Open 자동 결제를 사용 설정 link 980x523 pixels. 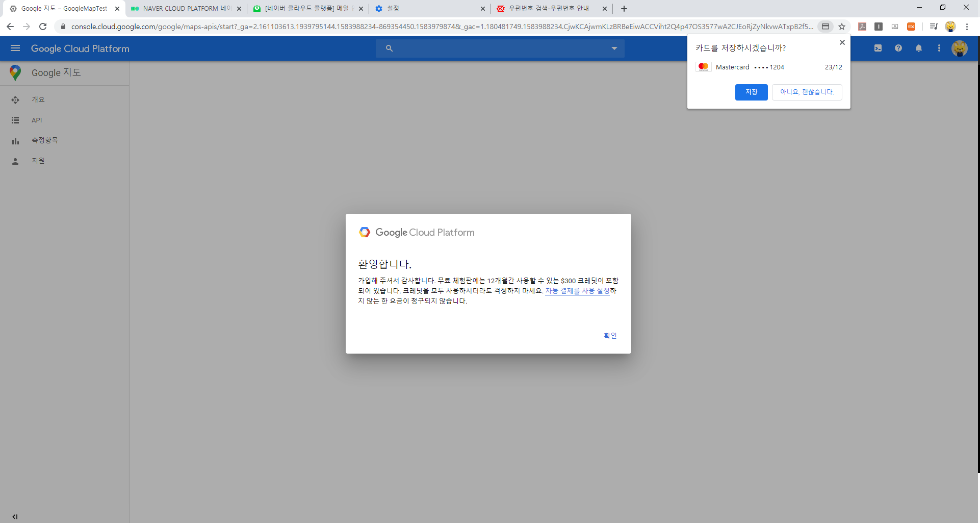click(578, 291)
